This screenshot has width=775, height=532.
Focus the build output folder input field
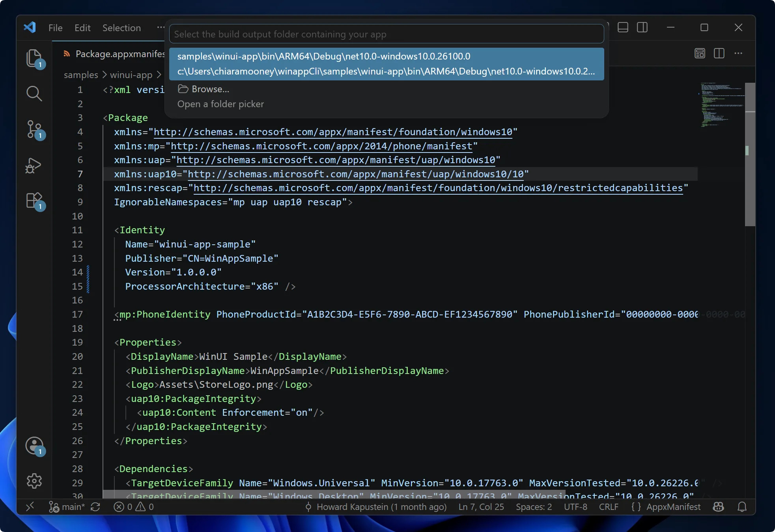click(387, 34)
